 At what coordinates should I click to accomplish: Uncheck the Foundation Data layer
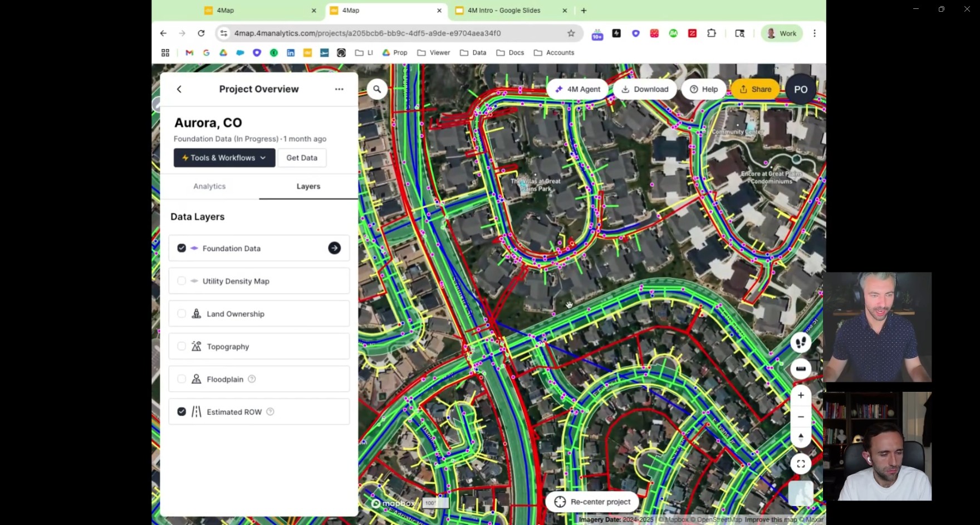(x=182, y=248)
